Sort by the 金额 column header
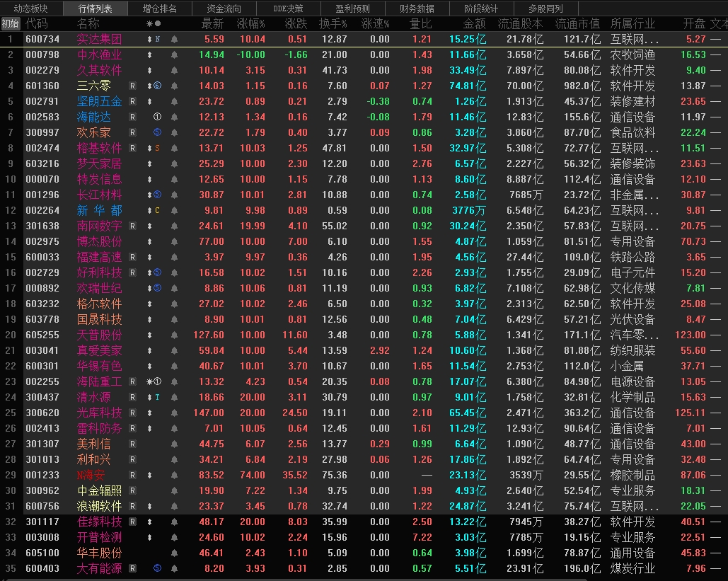Viewport: 728px width, 581px height. [x=474, y=23]
